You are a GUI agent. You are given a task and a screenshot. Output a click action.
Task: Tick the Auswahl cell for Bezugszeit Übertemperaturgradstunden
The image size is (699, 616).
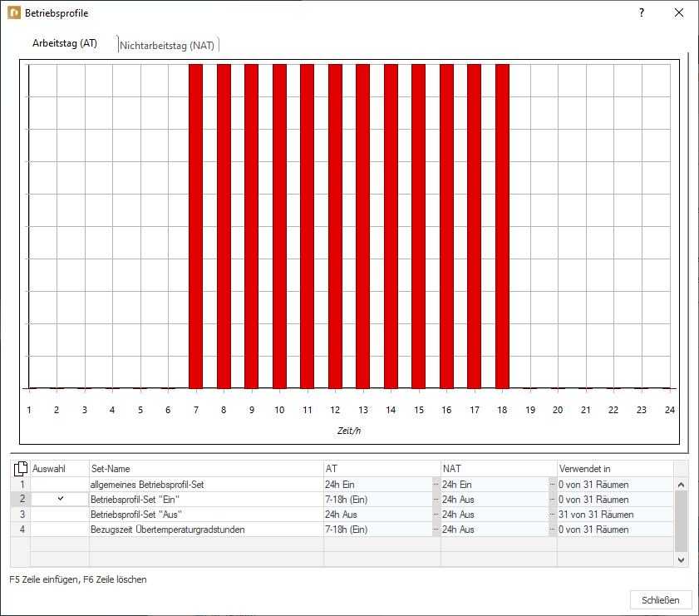click(60, 530)
